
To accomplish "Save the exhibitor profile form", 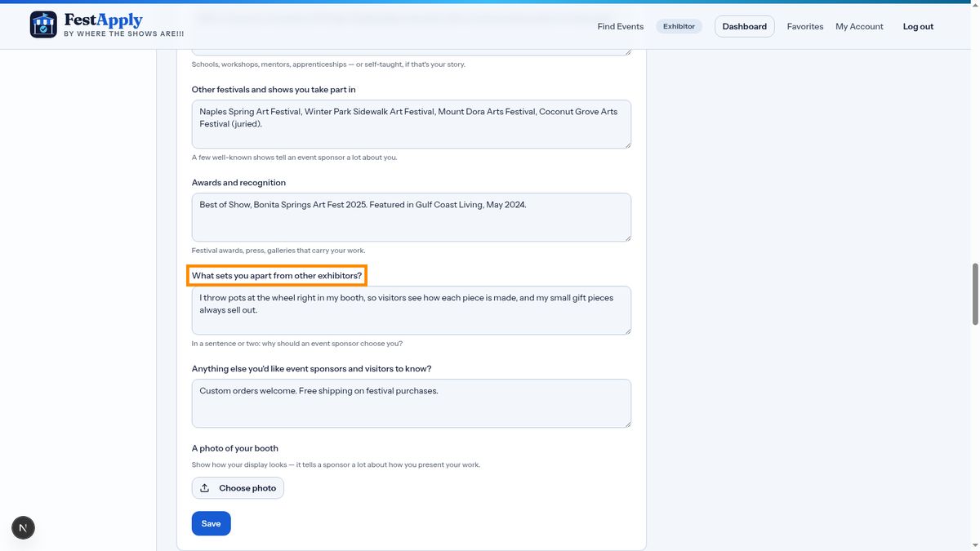I will (212, 523).
